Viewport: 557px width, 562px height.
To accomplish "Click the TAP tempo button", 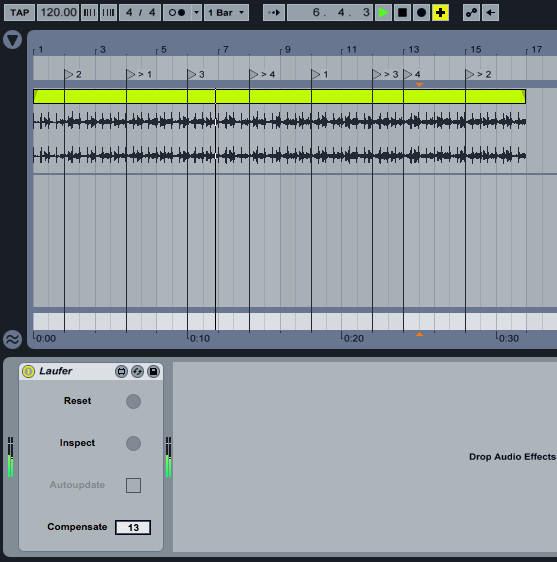I will pyautogui.click(x=20, y=13).
